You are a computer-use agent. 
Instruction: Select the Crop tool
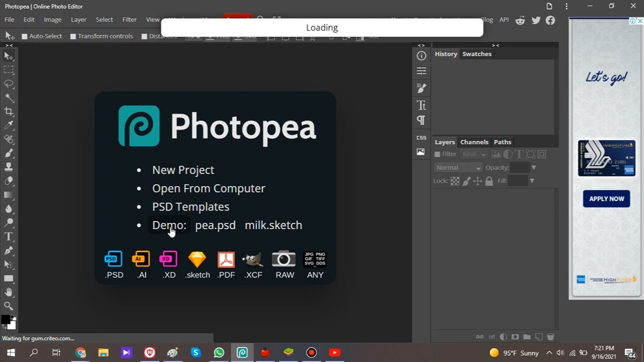coord(9,112)
